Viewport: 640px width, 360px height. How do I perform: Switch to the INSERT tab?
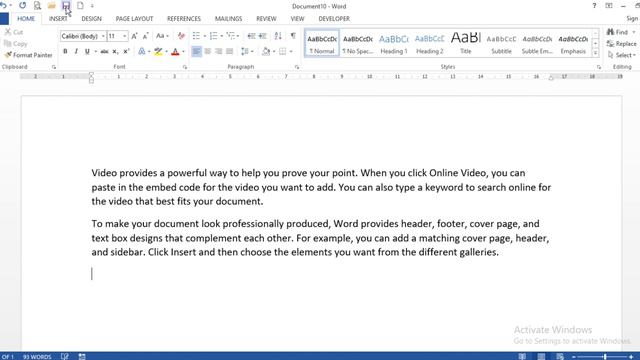coord(58,19)
